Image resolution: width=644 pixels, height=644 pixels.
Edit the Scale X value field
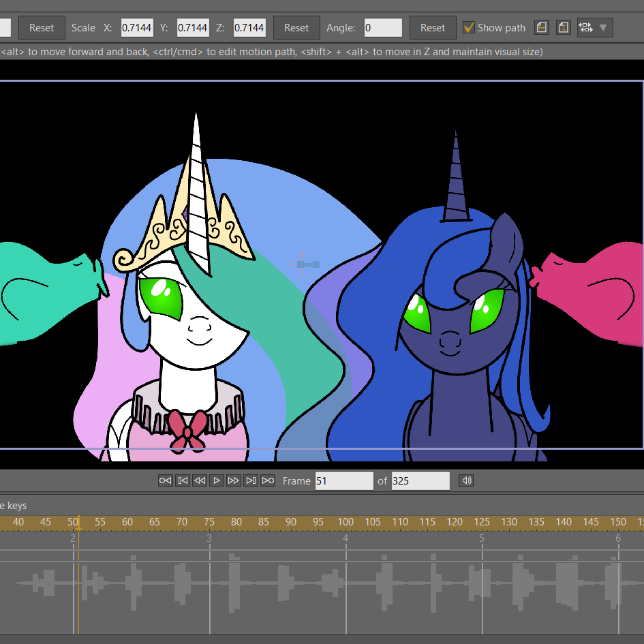(x=137, y=27)
